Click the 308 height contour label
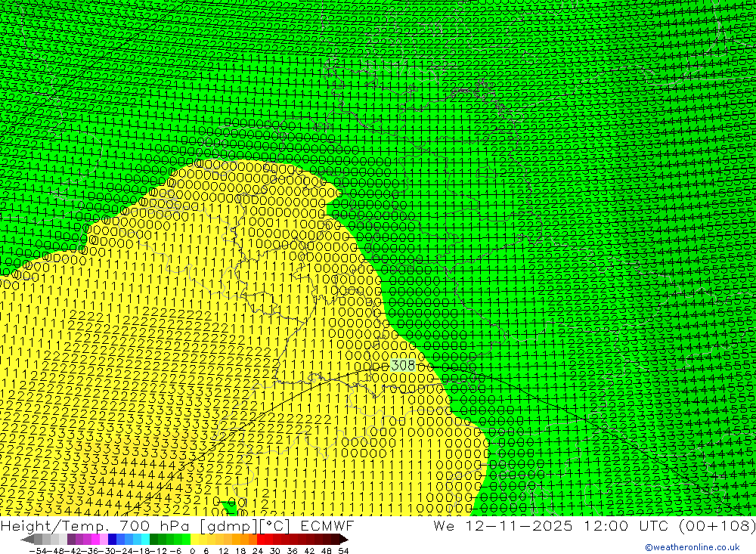 pyautogui.click(x=402, y=365)
